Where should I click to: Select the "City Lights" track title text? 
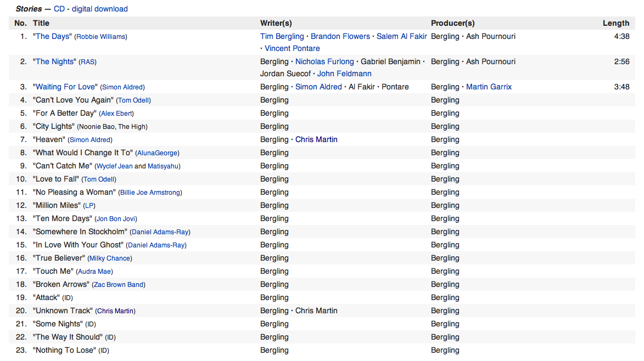point(54,126)
